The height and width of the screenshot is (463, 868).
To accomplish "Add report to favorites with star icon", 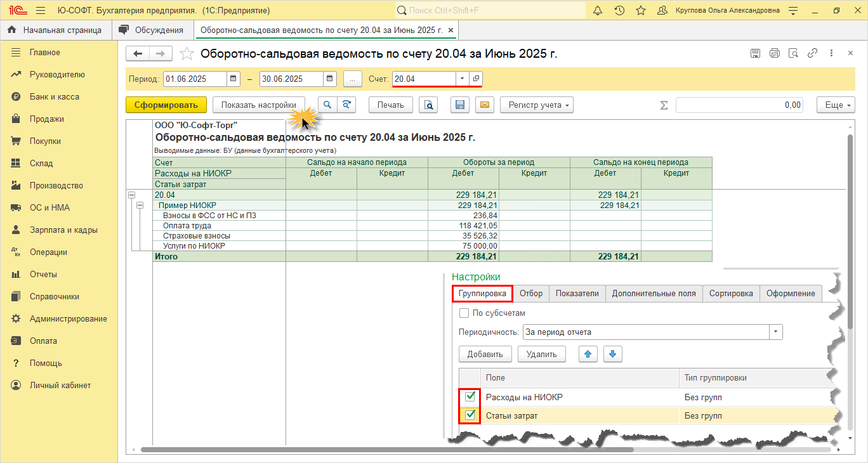I will [x=187, y=54].
